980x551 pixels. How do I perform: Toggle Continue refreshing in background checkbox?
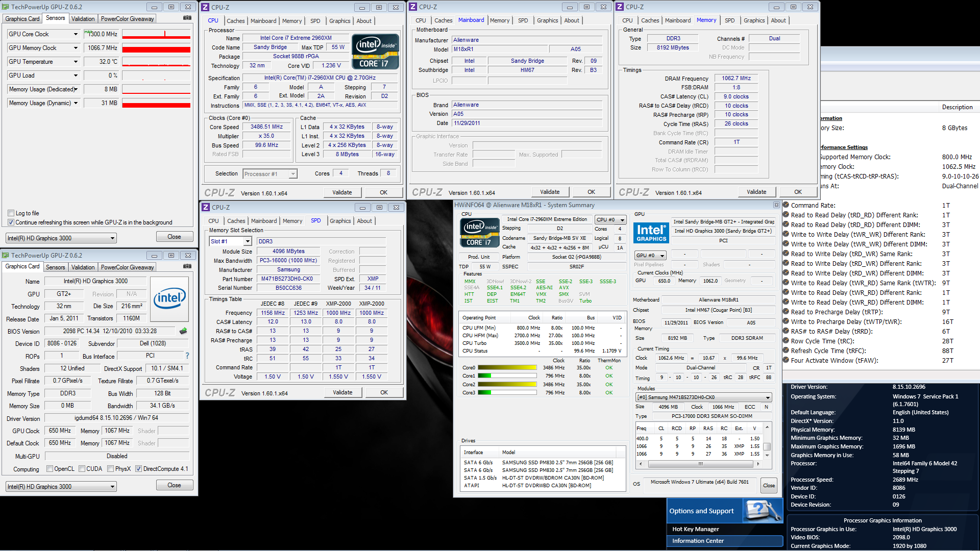11,222
